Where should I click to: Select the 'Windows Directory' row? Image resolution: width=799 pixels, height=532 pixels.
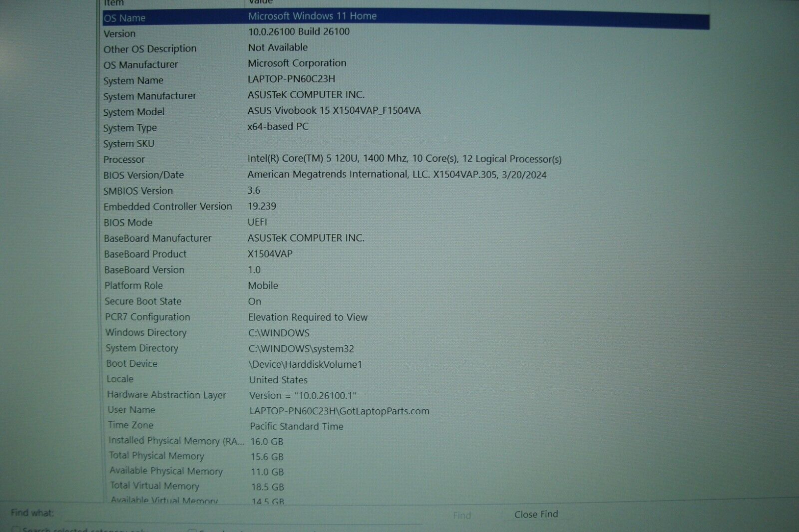(146, 332)
